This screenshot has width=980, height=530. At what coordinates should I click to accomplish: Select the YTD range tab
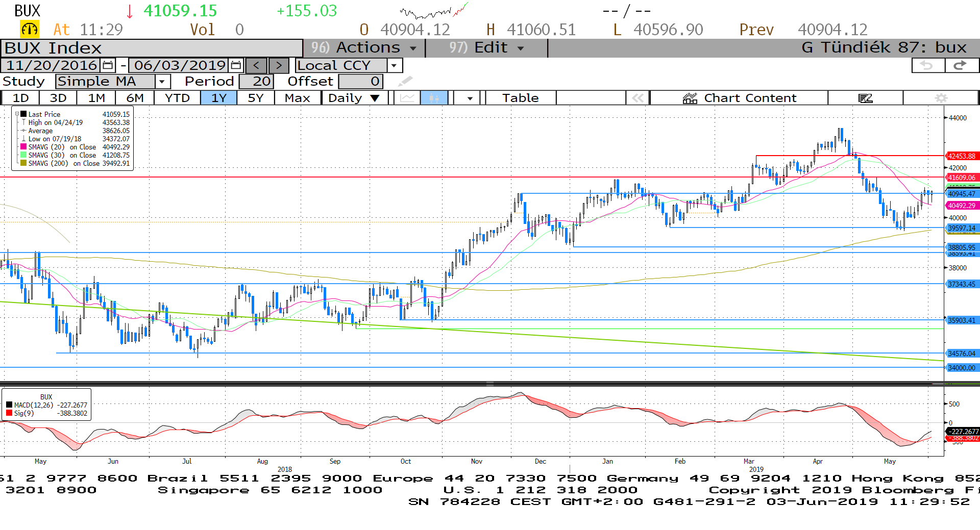click(178, 98)
